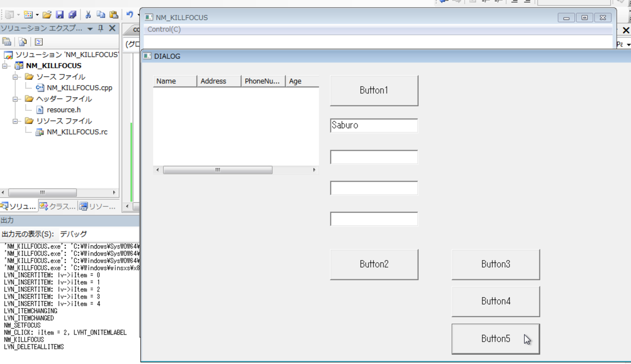The width and height of the screenshot is (631, 364).
Task: Click the DIALOG window title bar
Action: point(386,56)
